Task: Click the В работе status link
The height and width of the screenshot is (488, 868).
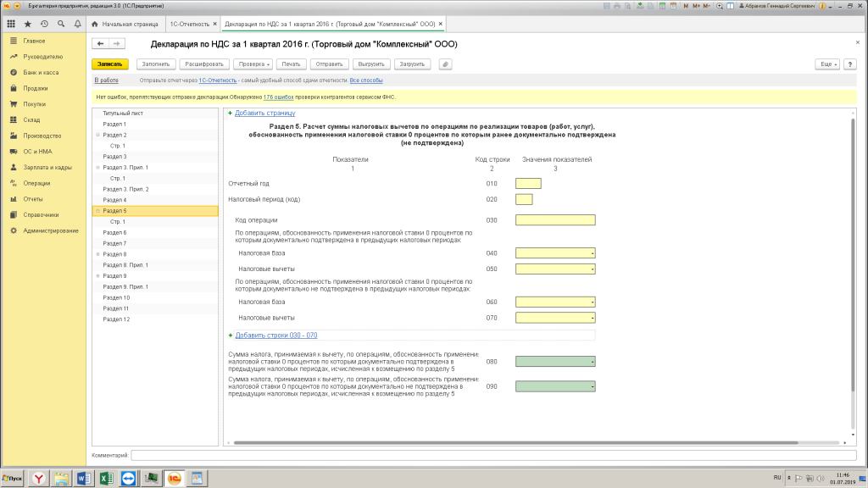Action: [x=106, y=80]
